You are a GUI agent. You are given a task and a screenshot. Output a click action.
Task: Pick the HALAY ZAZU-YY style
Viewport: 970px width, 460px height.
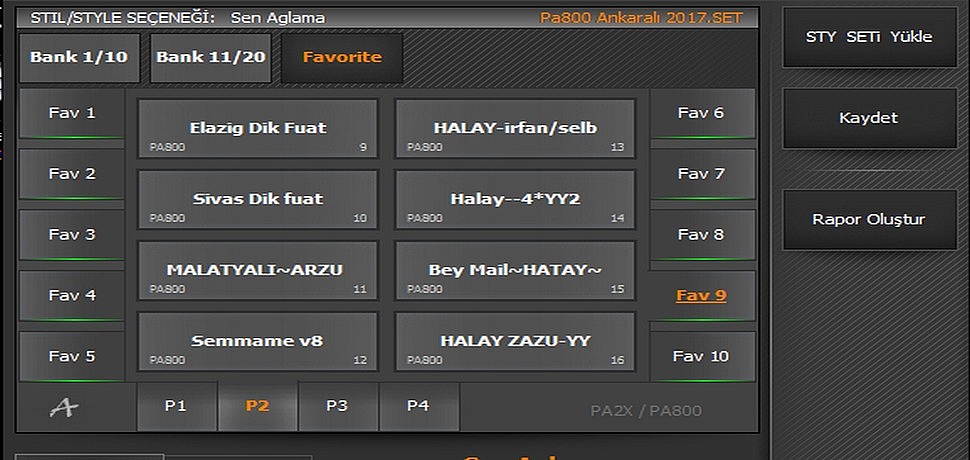click(x=515, y=341)
